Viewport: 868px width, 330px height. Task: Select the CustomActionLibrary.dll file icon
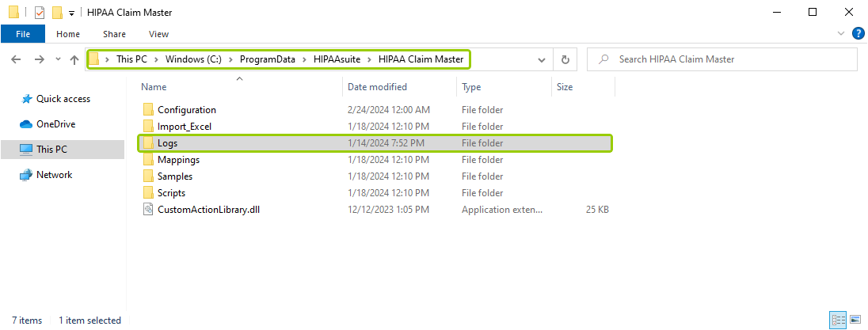[148, 210]
